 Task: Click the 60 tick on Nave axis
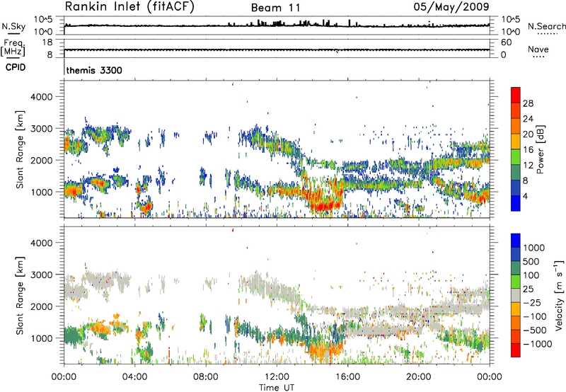pos(507,42)
